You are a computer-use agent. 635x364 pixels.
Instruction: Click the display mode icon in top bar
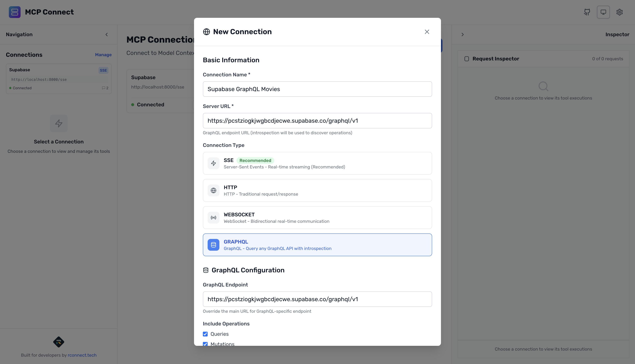point(603,12)
